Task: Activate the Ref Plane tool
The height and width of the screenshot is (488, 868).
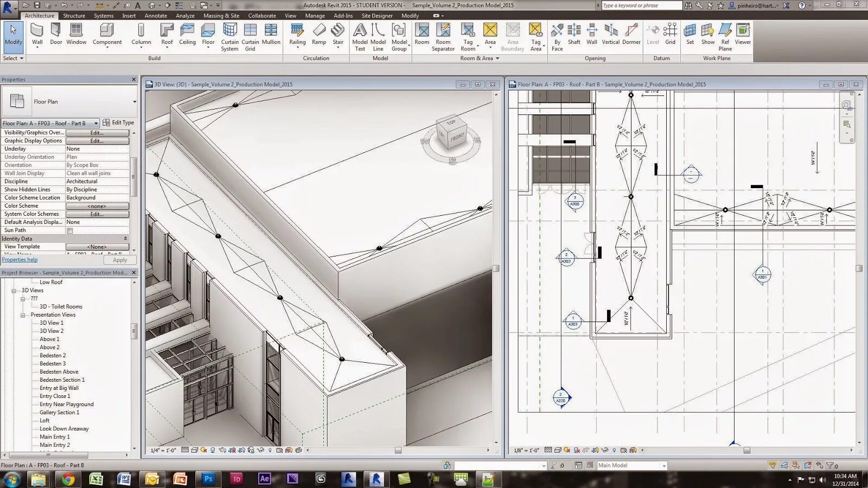Action: [x=725, y=34]
